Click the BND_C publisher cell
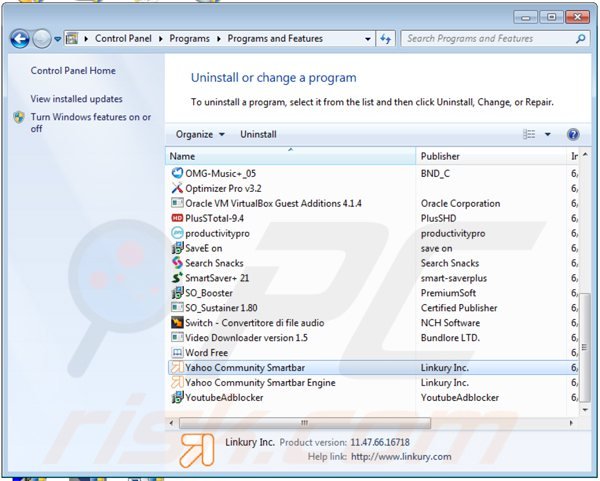The height and width of the screenshot is (481, 600). click(x=435, y=173)
